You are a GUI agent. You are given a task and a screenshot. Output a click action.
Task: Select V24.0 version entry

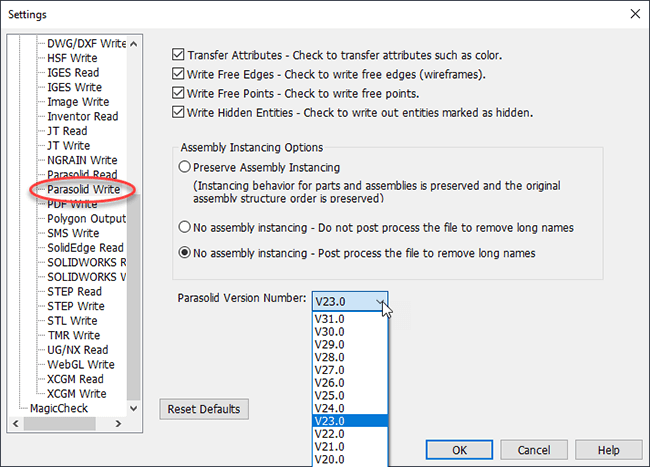click(x=350, y=409)
